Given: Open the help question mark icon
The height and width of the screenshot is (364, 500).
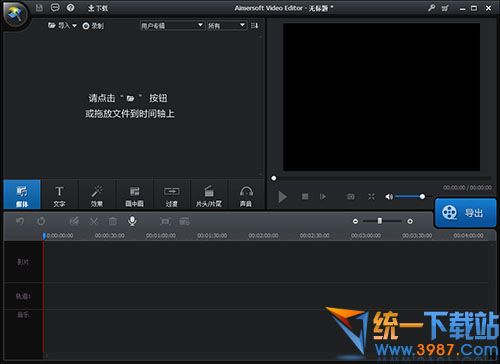Looking at the screenshot, I should coord(70,8).
